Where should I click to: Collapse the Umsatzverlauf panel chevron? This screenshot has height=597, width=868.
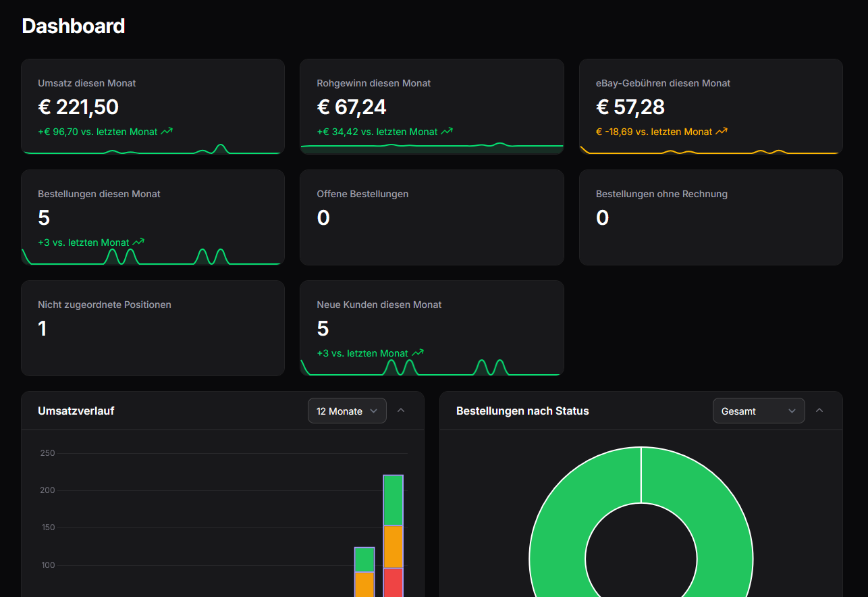pos(401,410)
